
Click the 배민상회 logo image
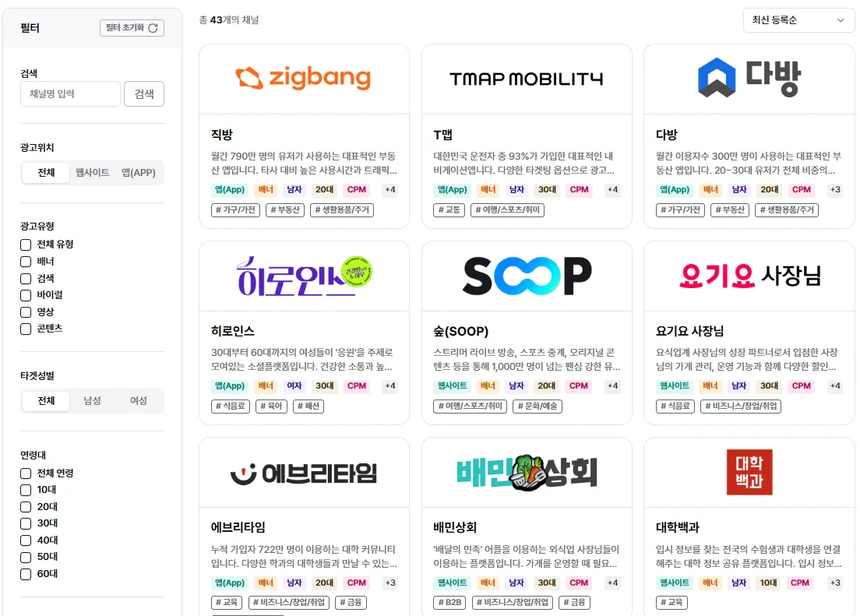(527, 472)
